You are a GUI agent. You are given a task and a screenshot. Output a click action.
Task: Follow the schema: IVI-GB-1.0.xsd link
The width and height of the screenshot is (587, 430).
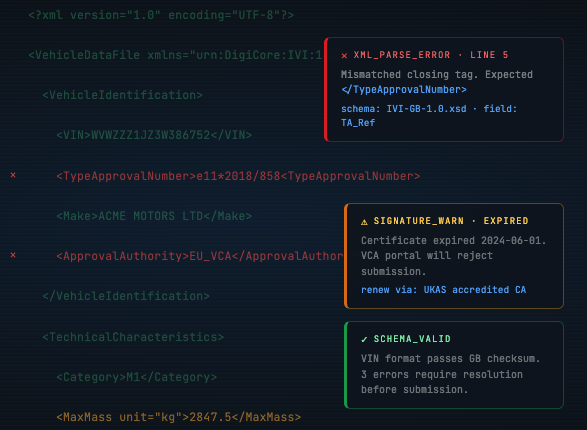tap(404, 109)
